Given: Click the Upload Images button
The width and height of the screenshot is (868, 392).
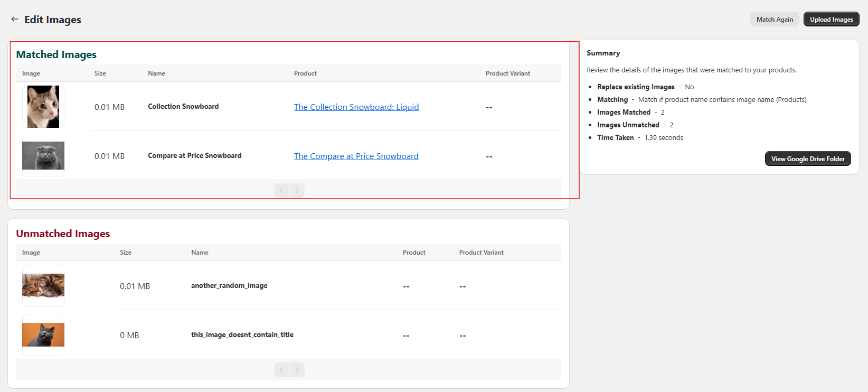Looking at the screenshot, I should 831,20.
